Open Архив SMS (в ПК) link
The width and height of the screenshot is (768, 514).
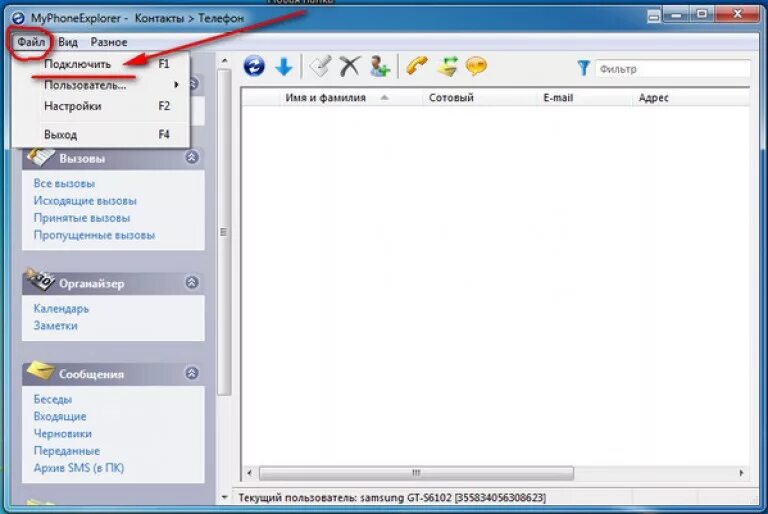(79, 468)
